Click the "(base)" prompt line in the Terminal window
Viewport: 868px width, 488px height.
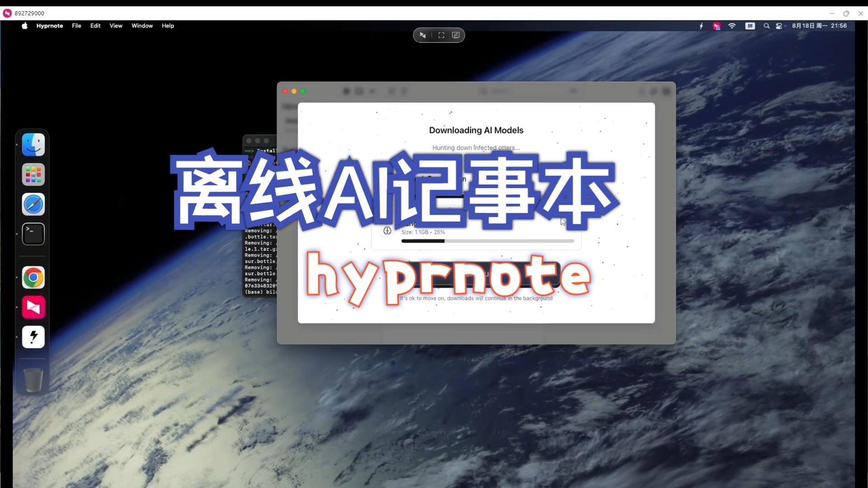point(260,292)
